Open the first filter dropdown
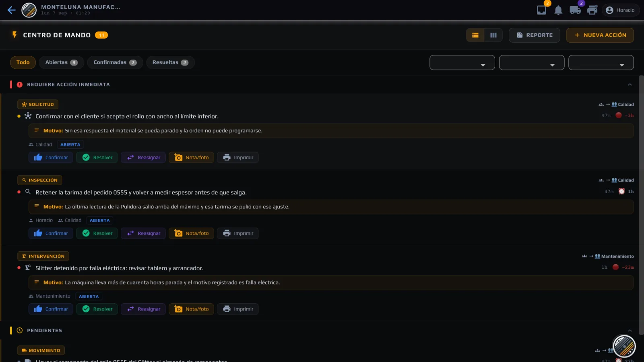644x362 pixels. click(x=462, y=62)
